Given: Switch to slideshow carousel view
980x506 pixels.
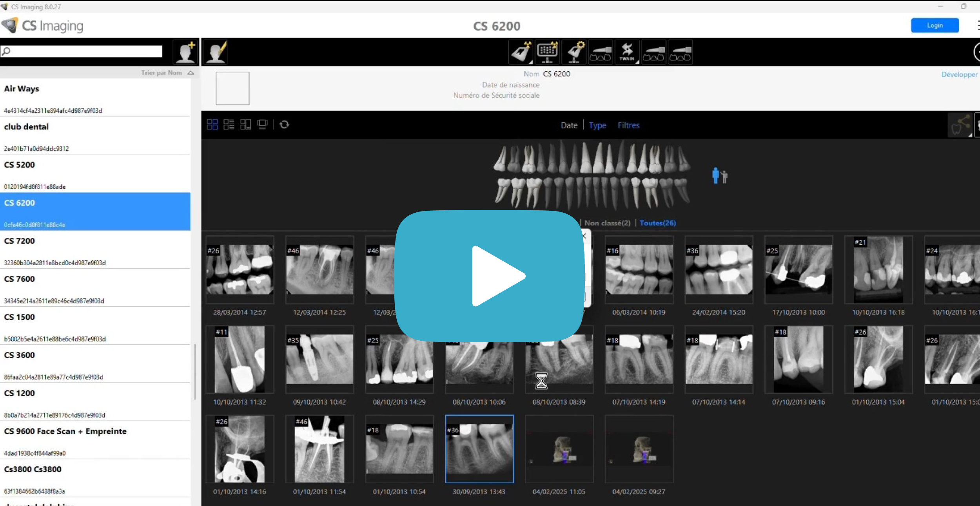Looking at the screenshot, I should click(262, 125).
